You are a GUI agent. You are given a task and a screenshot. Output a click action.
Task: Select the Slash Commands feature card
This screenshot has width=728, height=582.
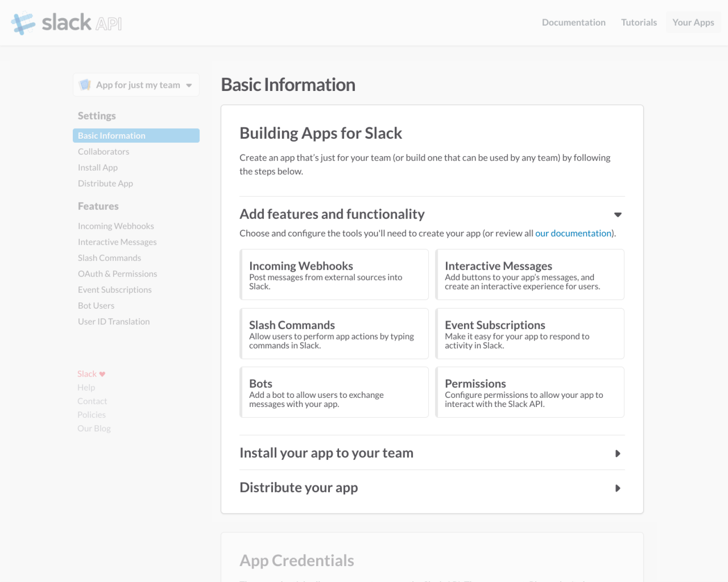[x=334, y=333]
